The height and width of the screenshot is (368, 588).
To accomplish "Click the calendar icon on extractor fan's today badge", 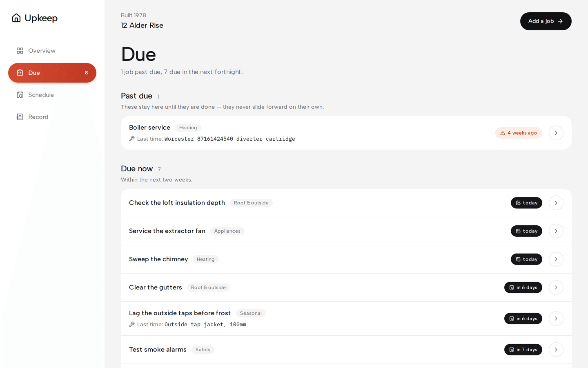I will point(518,231).
